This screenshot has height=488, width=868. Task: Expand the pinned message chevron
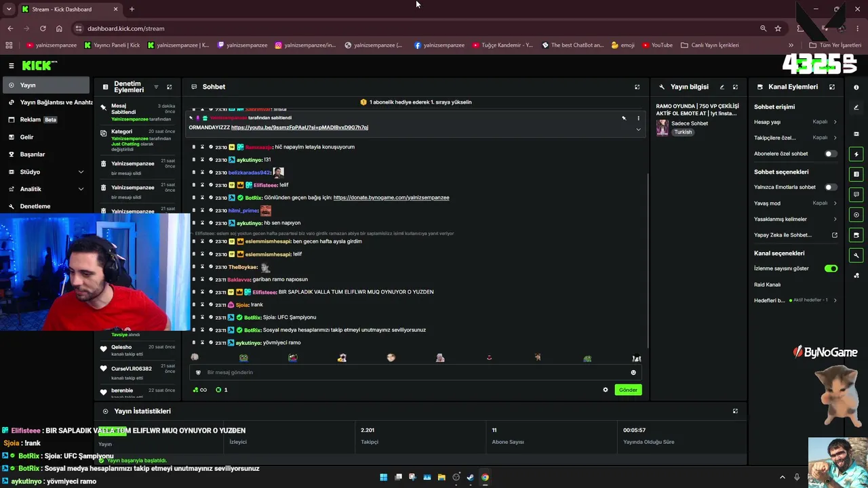[x=638, y=129]
